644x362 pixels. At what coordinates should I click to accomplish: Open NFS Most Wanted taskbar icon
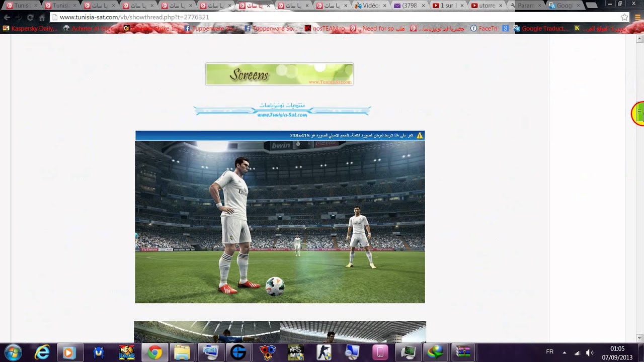coord(295,352)
